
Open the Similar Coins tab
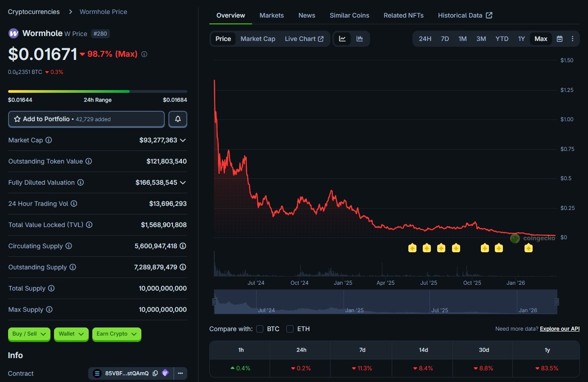click(x=349, y=15)
